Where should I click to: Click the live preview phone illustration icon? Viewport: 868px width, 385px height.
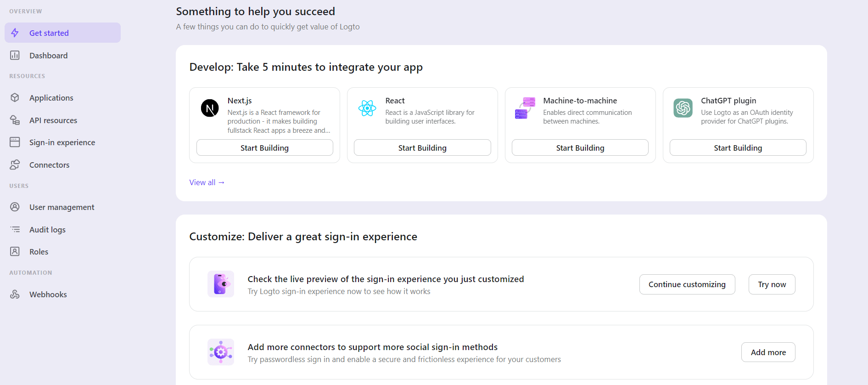click(221, 284)
